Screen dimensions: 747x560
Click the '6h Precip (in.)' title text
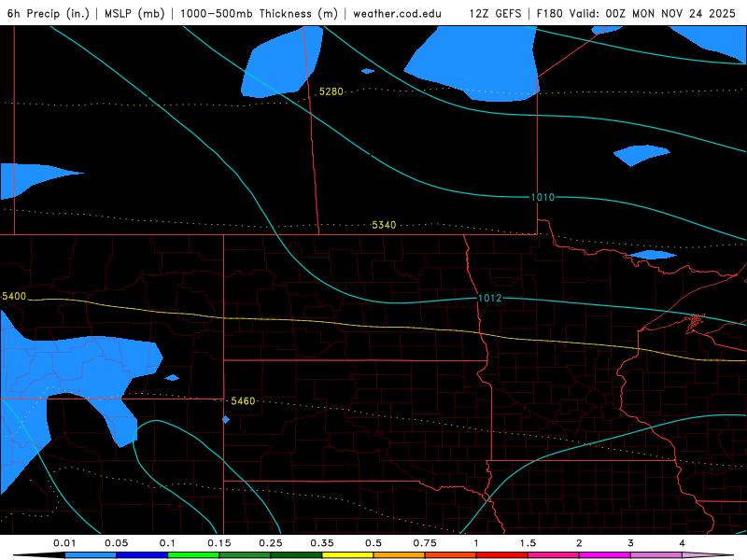49,13
